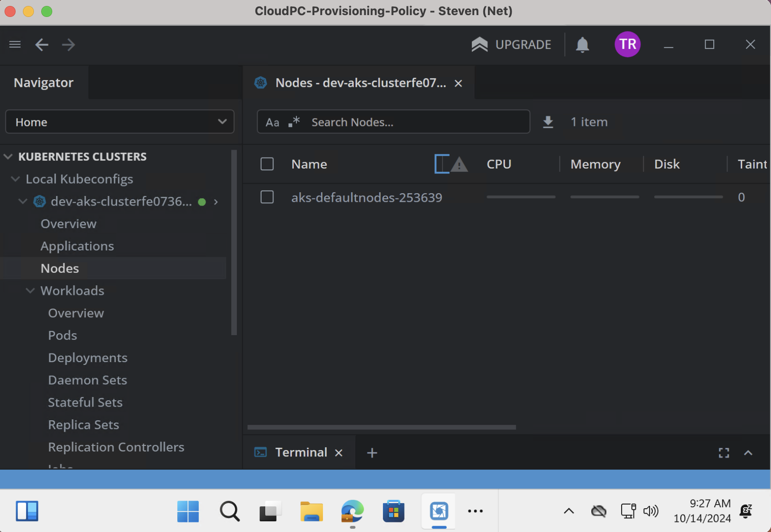Open the TR user avatar
The width and height of the screenshot is (771, 532).
(627, 44)
